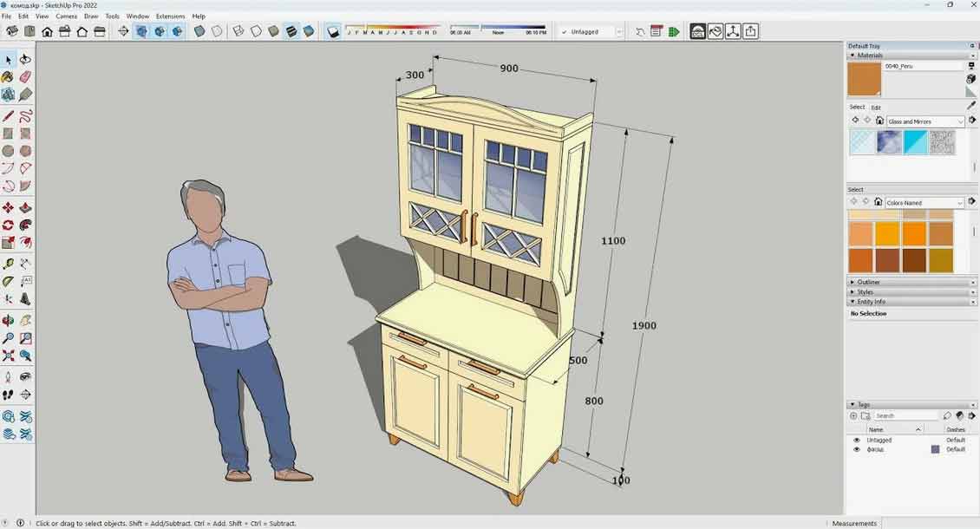Click the Add Tag Folder button
The height and width of the screenshot is (529, 980).
pos(866,415)
